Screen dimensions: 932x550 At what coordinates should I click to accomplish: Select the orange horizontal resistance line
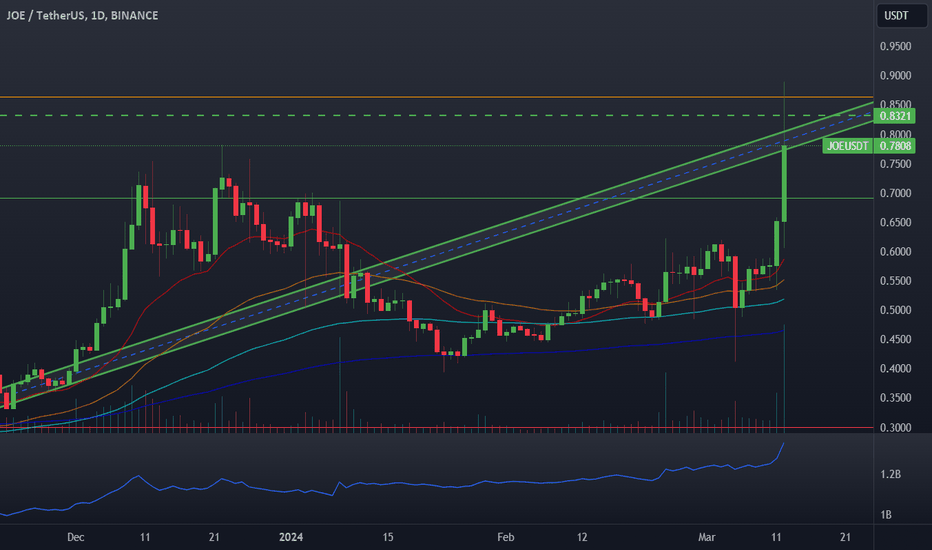coord(436,96)
